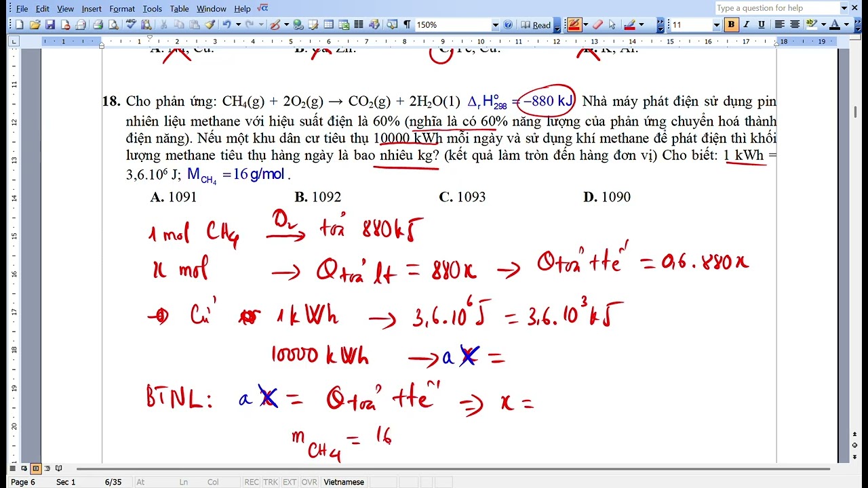
Task: Expand the undo history dropdown arrow
Action: (x=237, y=25)
